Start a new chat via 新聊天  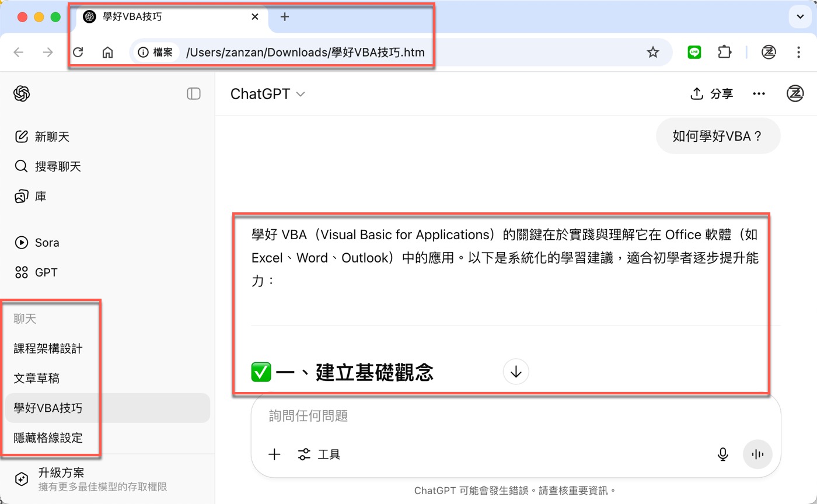point(42,136)
